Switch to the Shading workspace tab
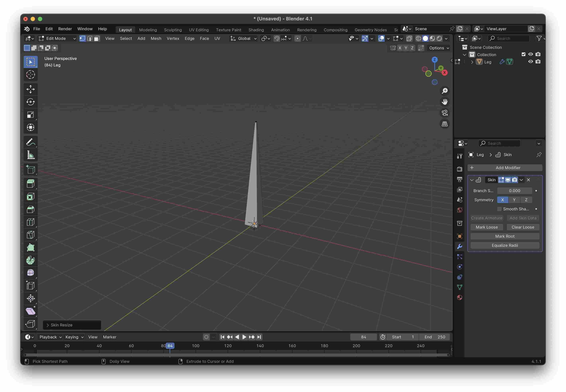 (256, 30)
